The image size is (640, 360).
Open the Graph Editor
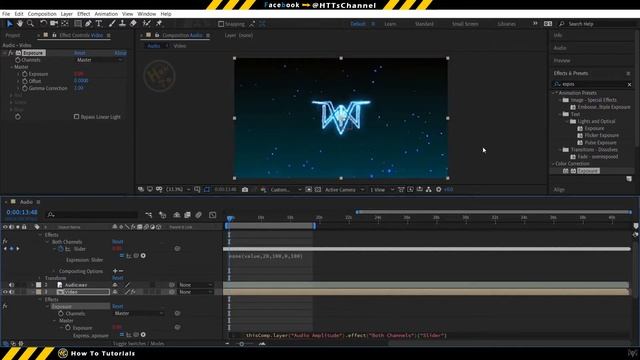click(x=212, y=215)
